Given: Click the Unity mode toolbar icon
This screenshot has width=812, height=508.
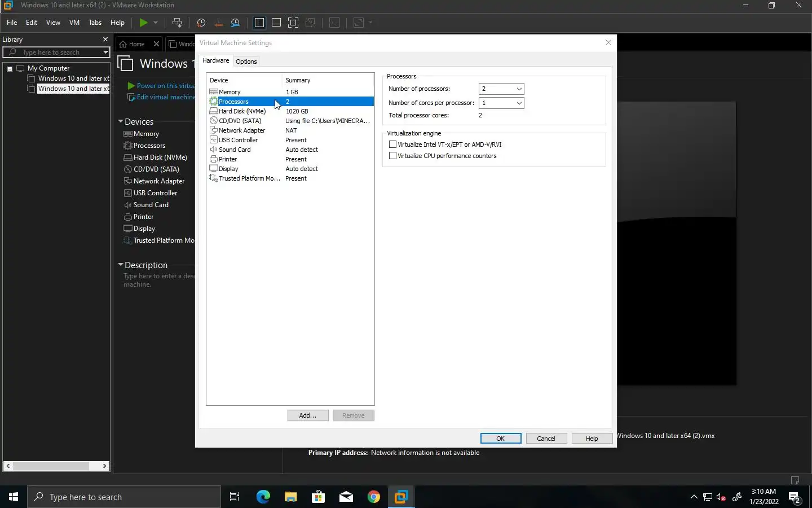Looking at the screenshot, I should point(310,23).
